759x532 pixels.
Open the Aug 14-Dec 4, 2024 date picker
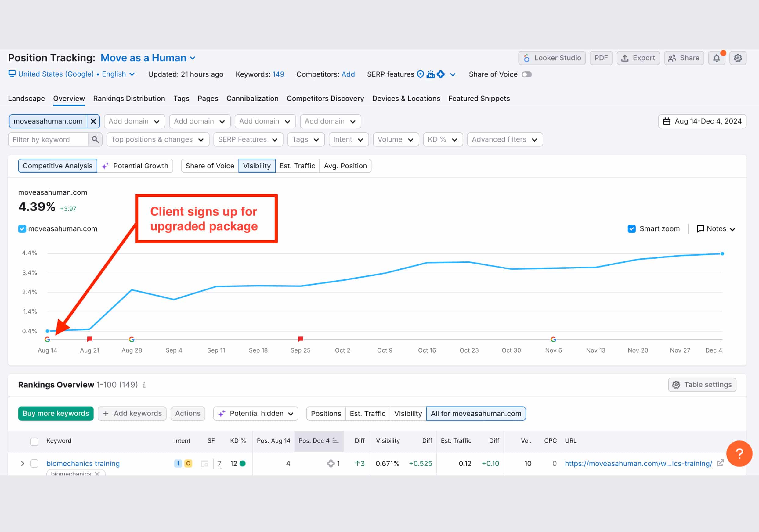(x=702, y=121)
